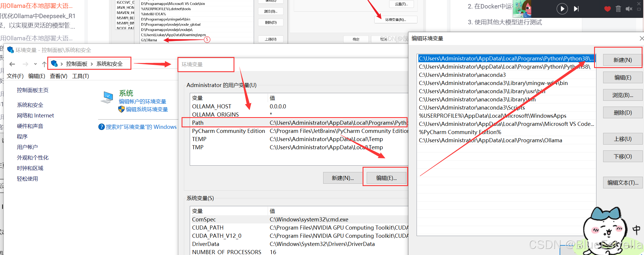
Task: Focus the 环境变量 search box
Action: pyautogui.click(x=206, y=65)
